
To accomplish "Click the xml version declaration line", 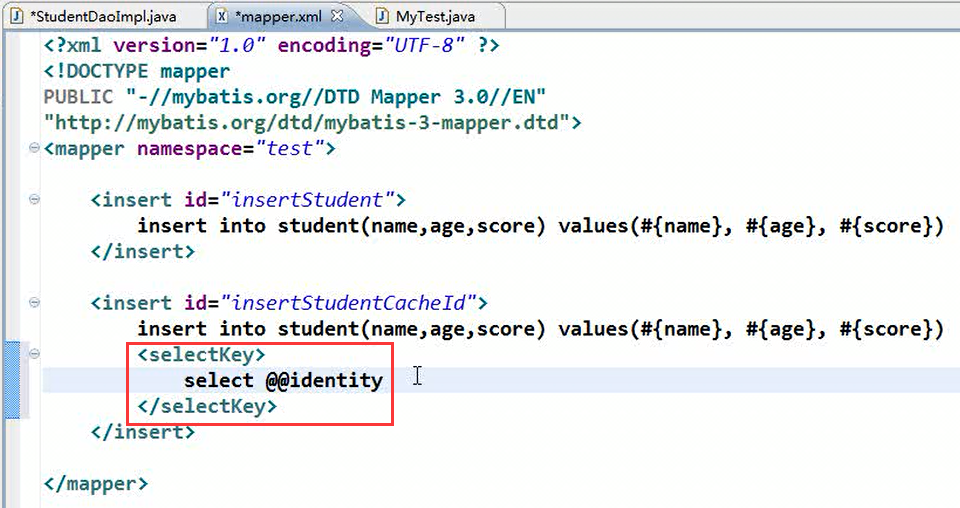I will coord(272,45).
